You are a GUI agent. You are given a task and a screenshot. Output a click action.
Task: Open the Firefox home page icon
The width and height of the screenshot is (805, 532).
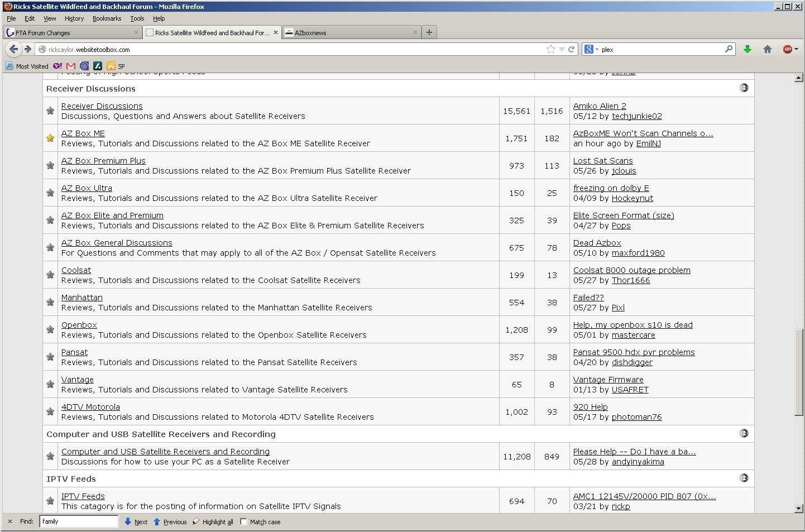[768, 49]
